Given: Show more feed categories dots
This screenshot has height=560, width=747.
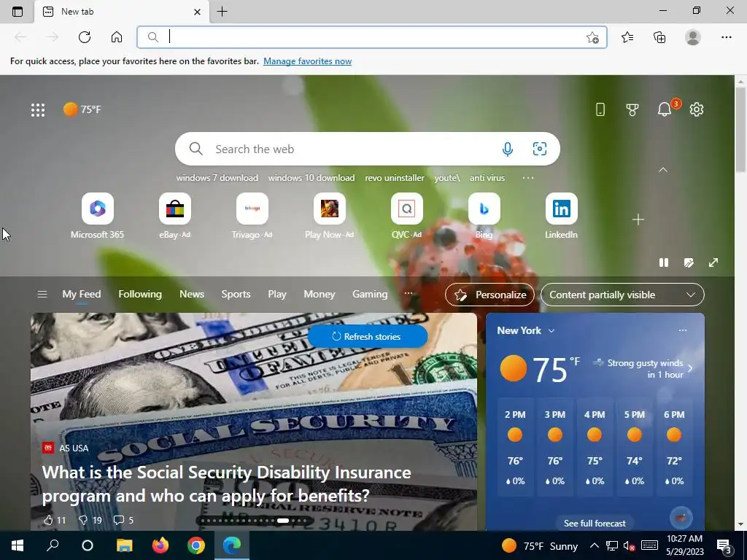Looking at the screenshot, I should [409, 293].
